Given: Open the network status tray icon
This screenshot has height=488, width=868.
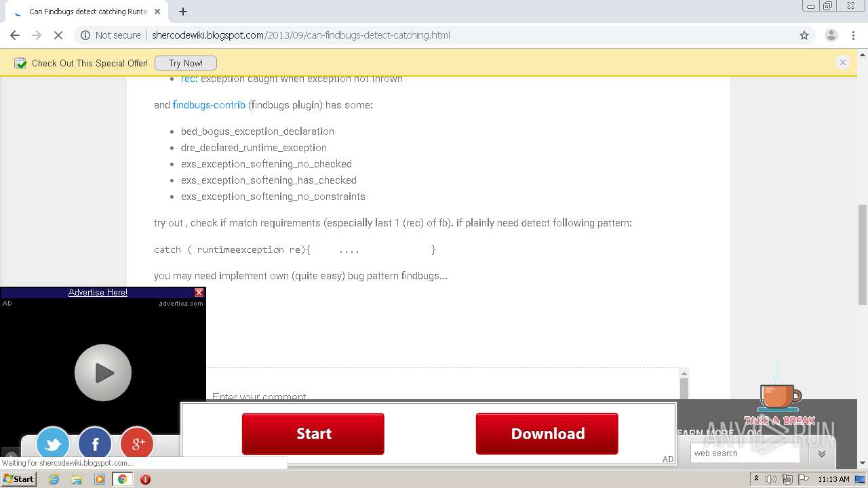Looking at the screenshot, I should 787,479.
